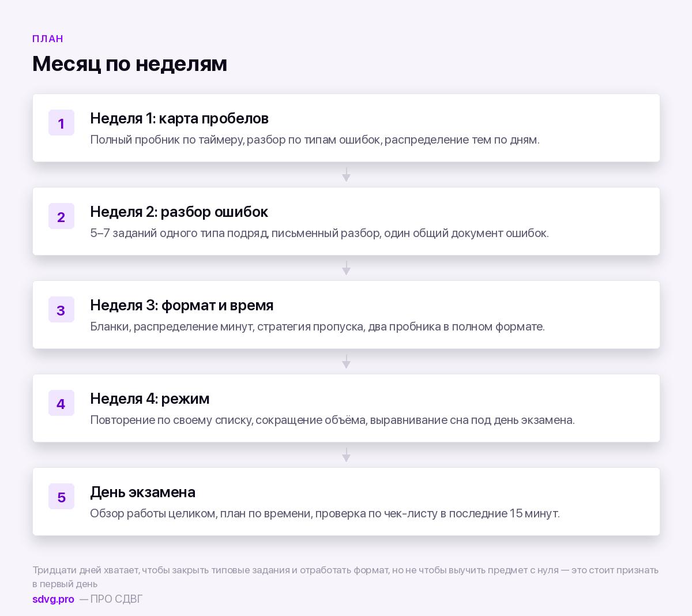The width and height of the screenshot is (692, 616).
Task: Click the step number 1 badge
Action: [x=61, y=123]
